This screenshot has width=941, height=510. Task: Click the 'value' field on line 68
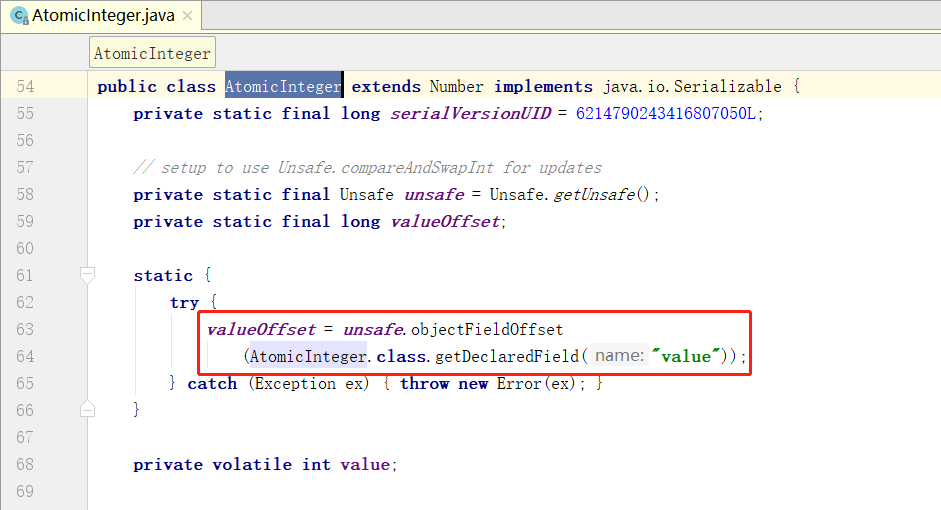click(365, 464)
